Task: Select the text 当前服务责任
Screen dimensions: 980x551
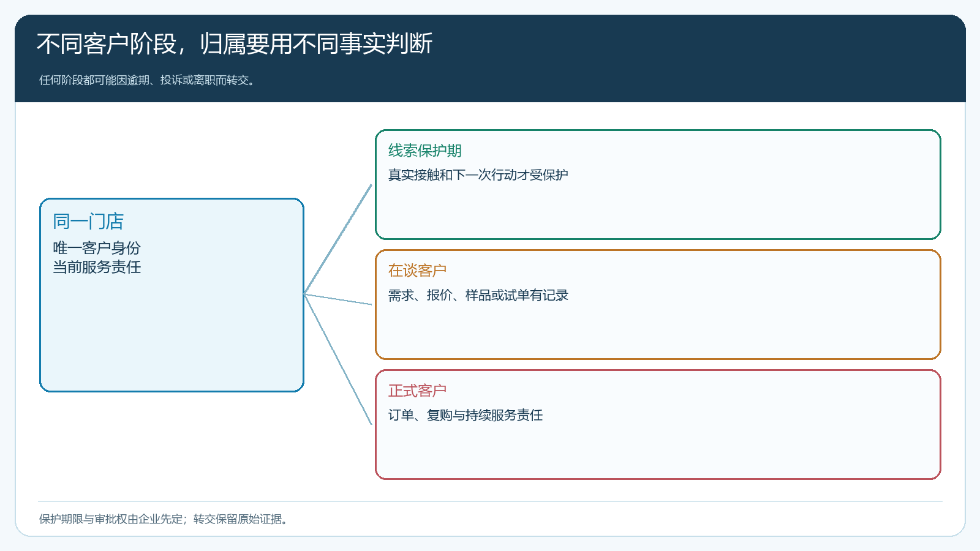Action: point(97,267)
